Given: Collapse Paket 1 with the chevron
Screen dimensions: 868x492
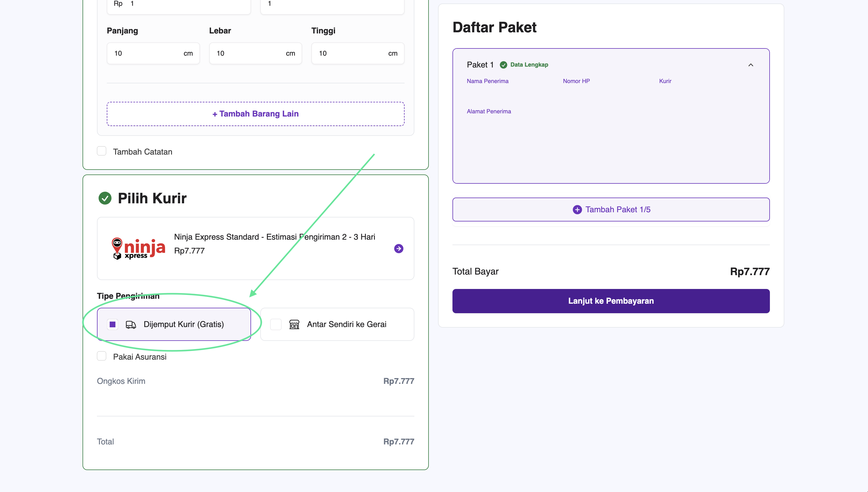Looking at the screenshot, I should 750,65.
